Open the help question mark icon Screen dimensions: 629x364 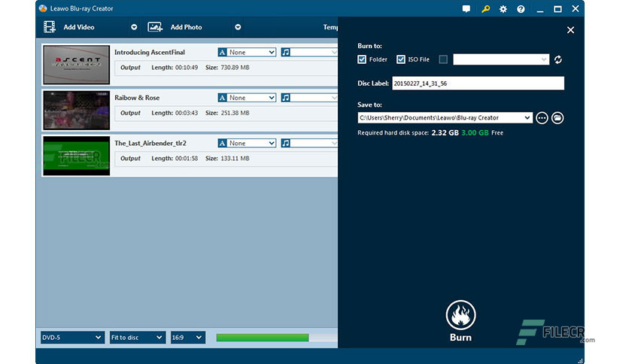click(x=521, y=9)
